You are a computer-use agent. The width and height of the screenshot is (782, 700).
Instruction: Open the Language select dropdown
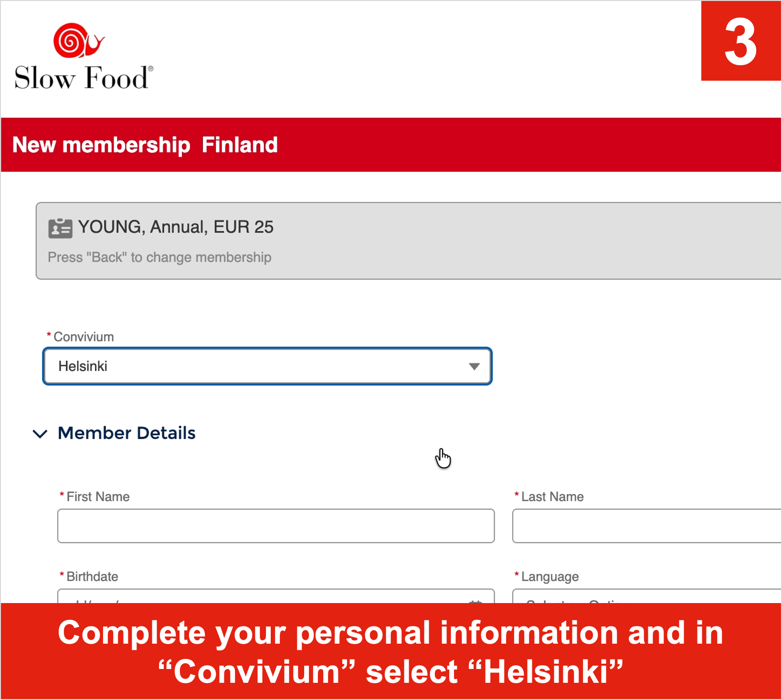(x=647, y=596)
